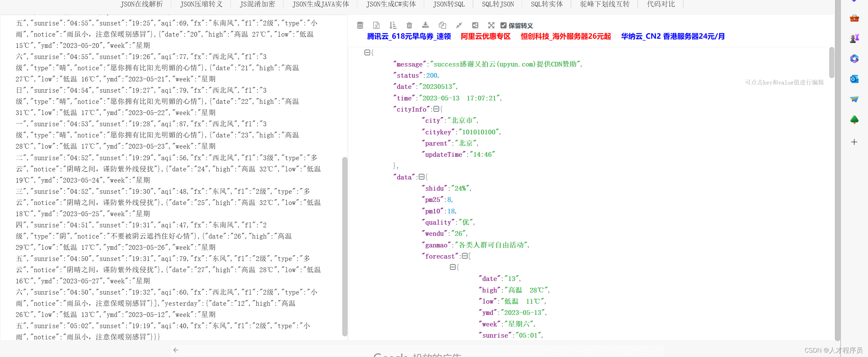Edit the city value "北京市"
Viewport: 868px width, 357px height.
tap(462, 120)
